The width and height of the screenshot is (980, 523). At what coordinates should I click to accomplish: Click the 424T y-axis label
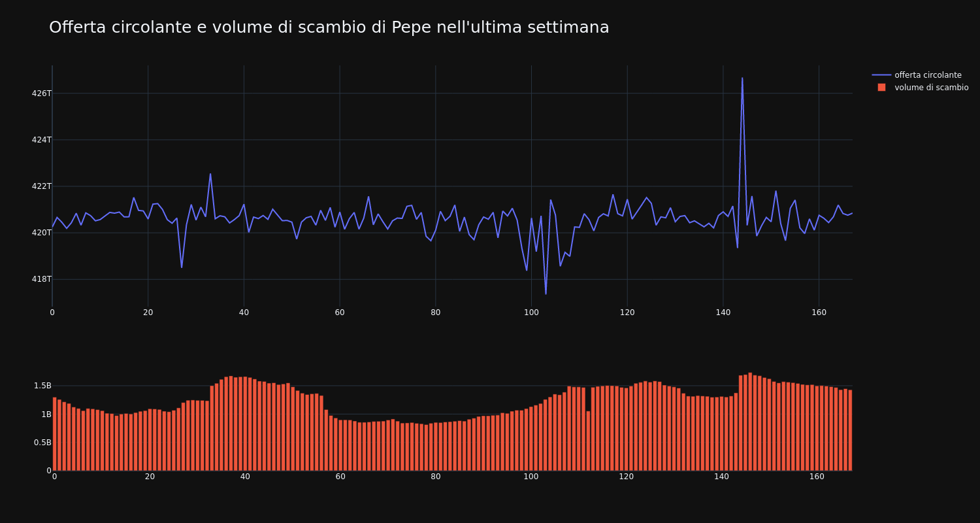coord(41,140)
